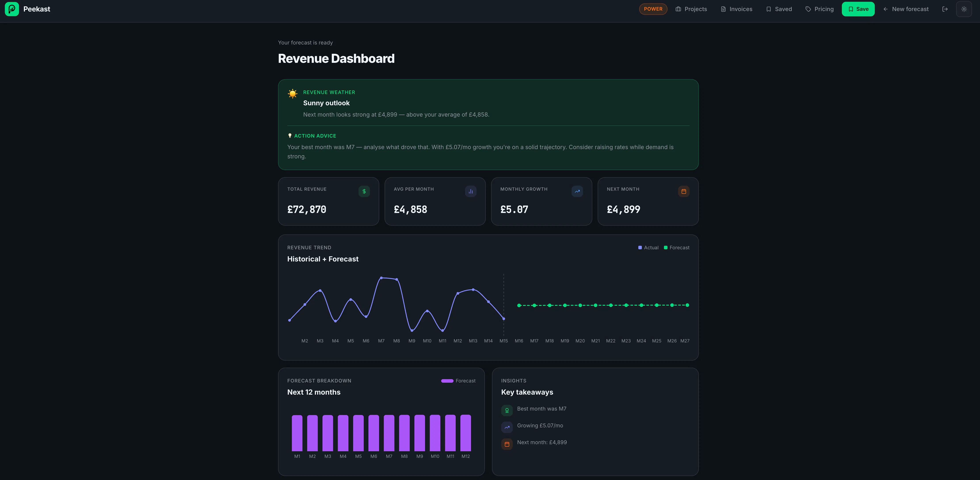The height and width of the screenshot is (480, 980).
Task: Click the M20 axis label
Action: pyautogui.click(x=580, y=341)
